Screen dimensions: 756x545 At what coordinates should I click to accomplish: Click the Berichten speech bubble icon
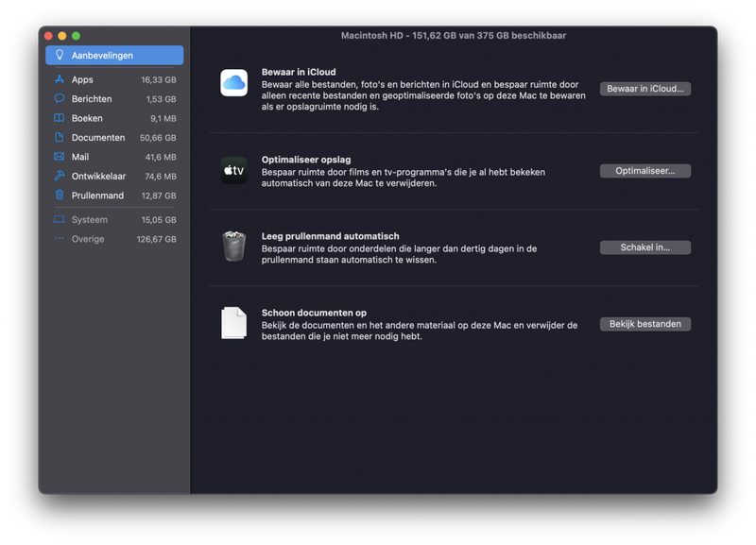59,99
